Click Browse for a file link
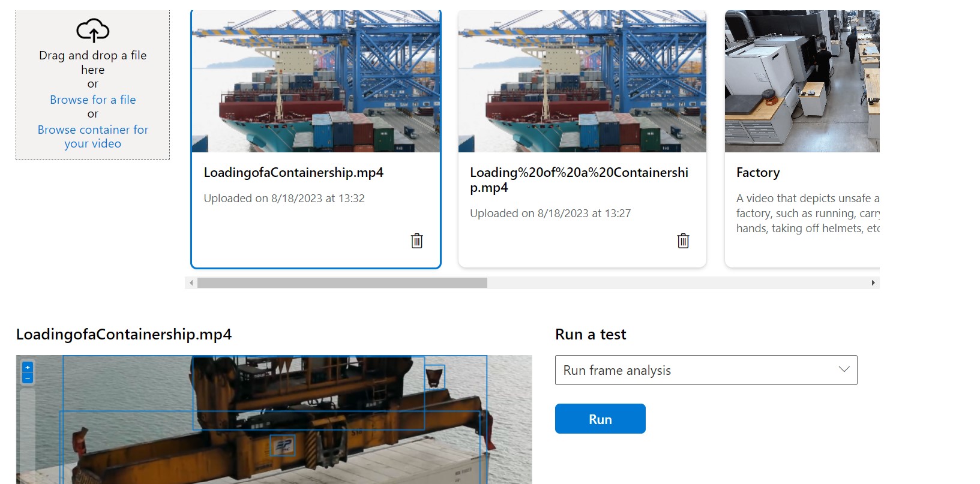This screenshot has width=980, height=484. [93, 100]
